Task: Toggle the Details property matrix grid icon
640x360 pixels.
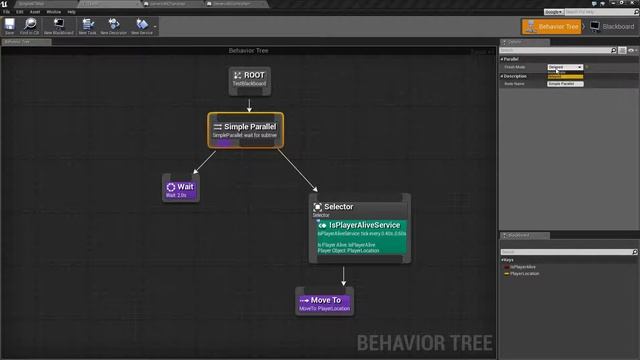Action: [622, 50]
